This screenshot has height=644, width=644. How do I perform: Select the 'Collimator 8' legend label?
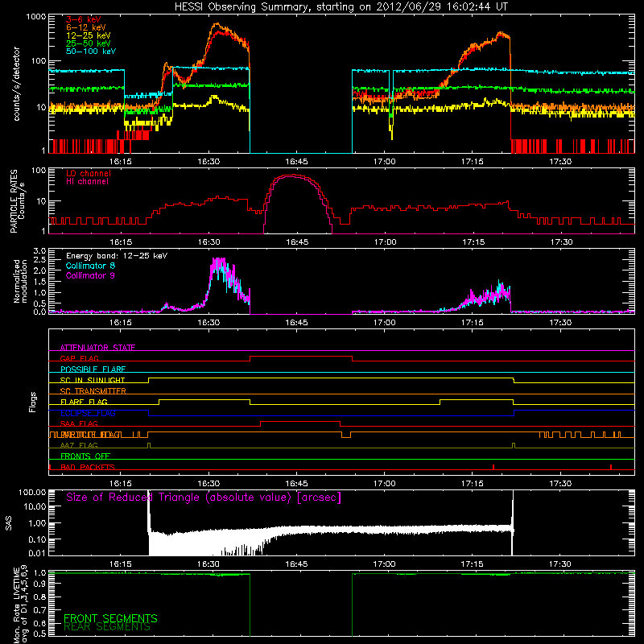tap(90, 266)
